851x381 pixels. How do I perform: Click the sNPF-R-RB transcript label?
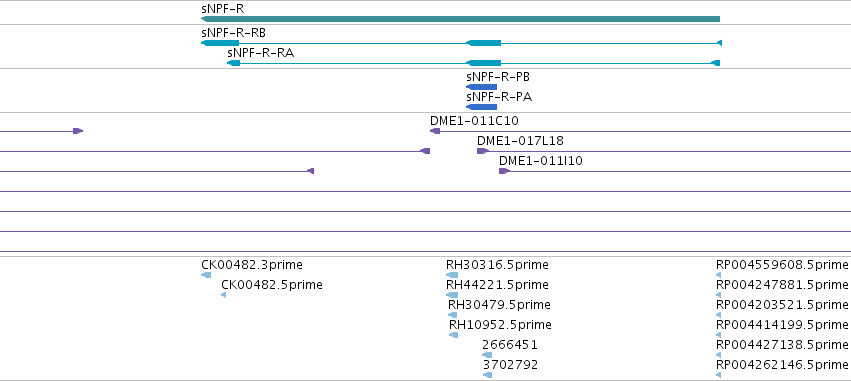[x=233, y=33]
